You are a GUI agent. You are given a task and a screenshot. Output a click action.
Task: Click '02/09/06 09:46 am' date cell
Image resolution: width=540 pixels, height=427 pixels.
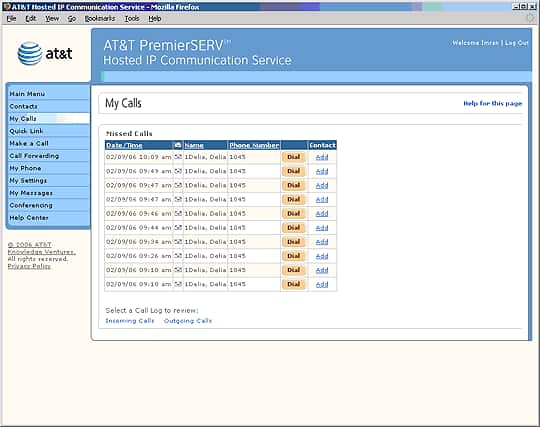click(x=138, y=214)
